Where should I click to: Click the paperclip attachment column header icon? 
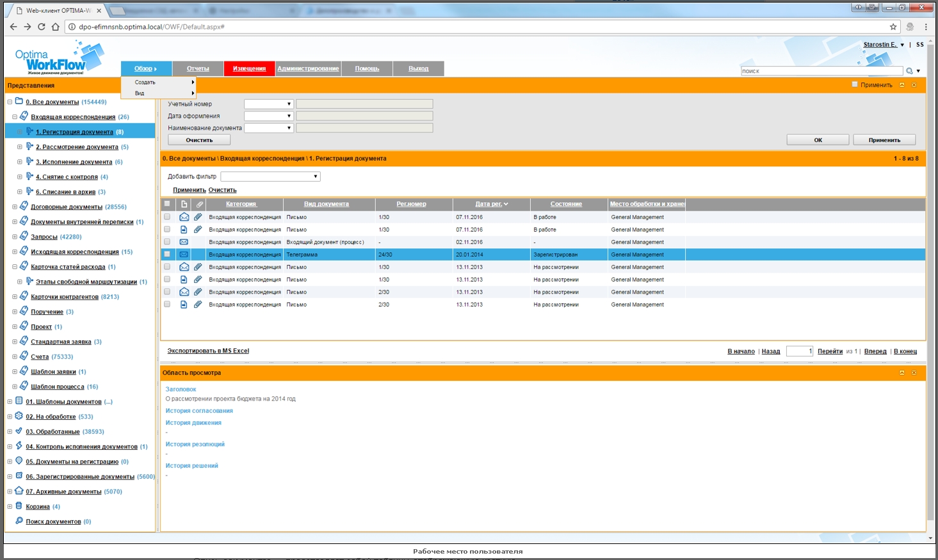[198, 204]
